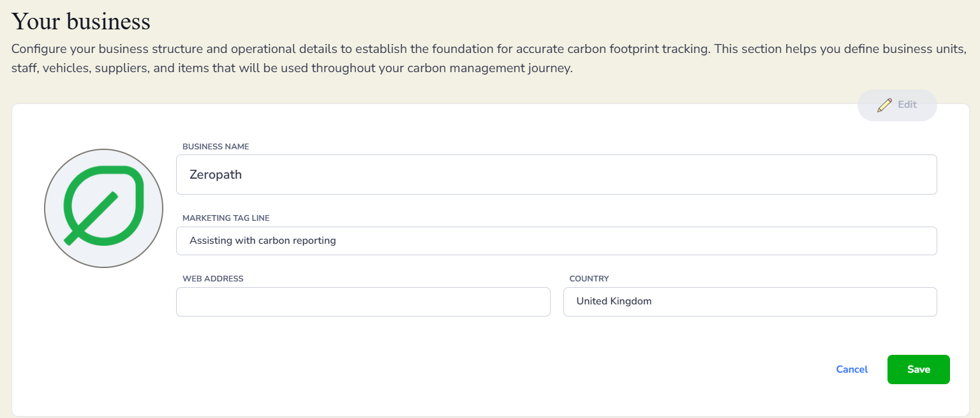Viewport: 980px width, 418px height.
Task: Cancel editing the business details
Action: coord(852,369)
